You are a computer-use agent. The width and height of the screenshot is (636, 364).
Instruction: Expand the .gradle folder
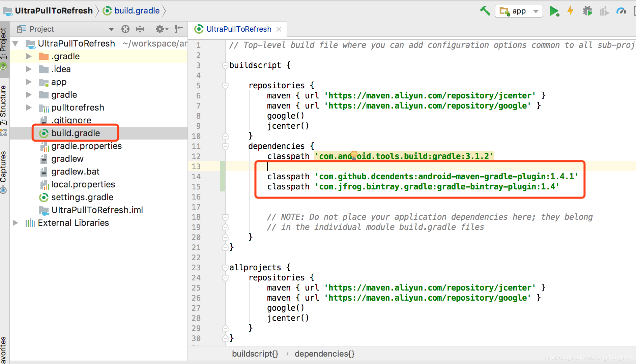pos(29,56)
